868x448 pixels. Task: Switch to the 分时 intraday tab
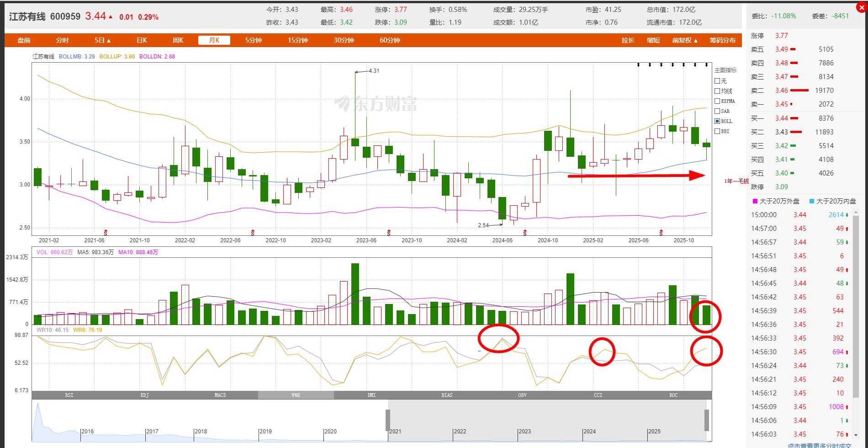(x=62, y=40)
